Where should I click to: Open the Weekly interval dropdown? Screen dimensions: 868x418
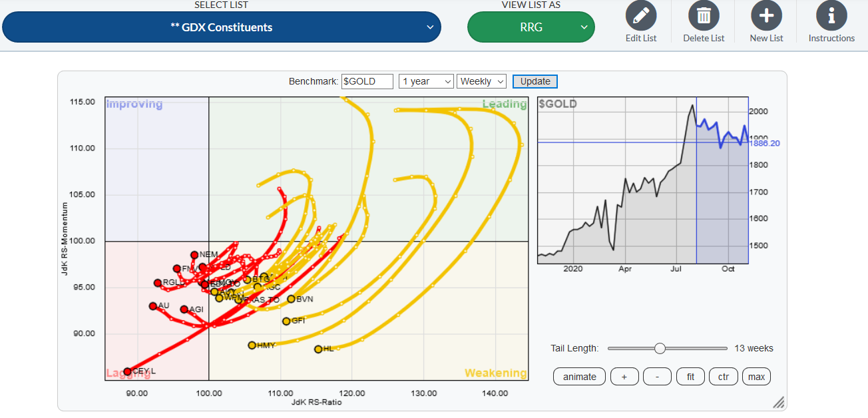[x=482, y=81]
